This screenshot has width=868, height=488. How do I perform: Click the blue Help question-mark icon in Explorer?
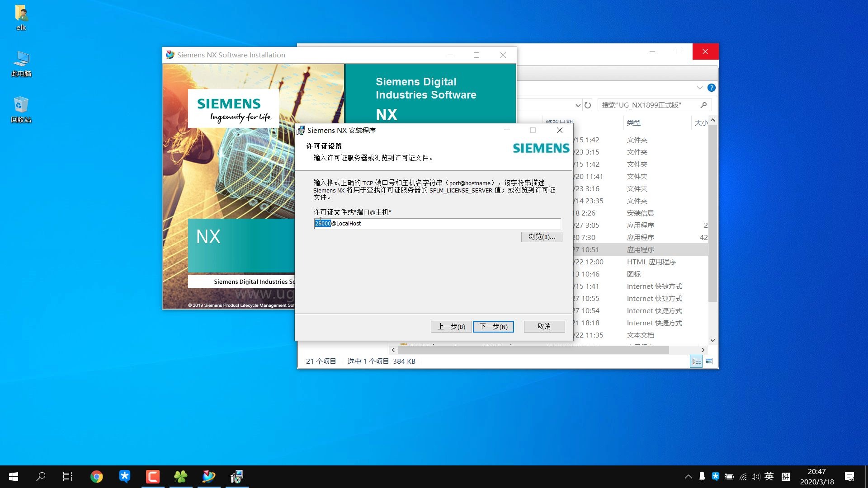[712, 88]
